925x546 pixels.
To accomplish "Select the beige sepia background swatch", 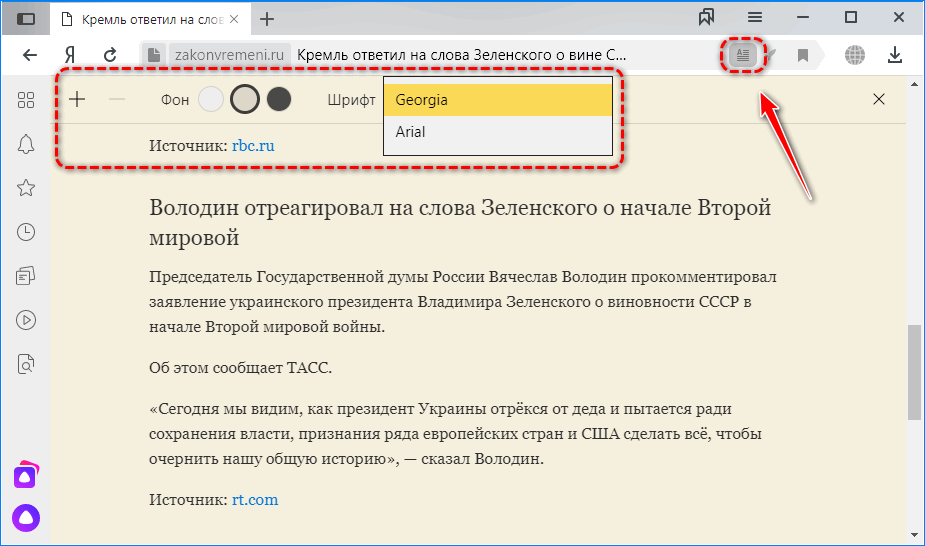I will pyautogui.click(x=244, y=99).
